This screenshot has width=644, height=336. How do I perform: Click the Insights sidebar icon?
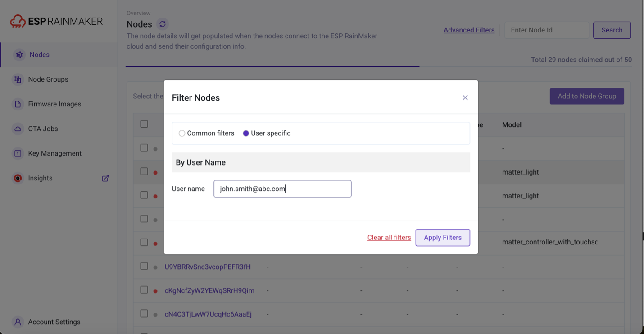tap(18, 178)
